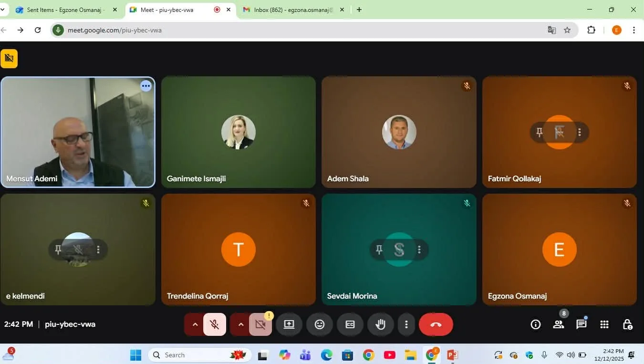Open audio device selection chevron
This screenshot has width=644, height=364.
[x=195, y=324]
